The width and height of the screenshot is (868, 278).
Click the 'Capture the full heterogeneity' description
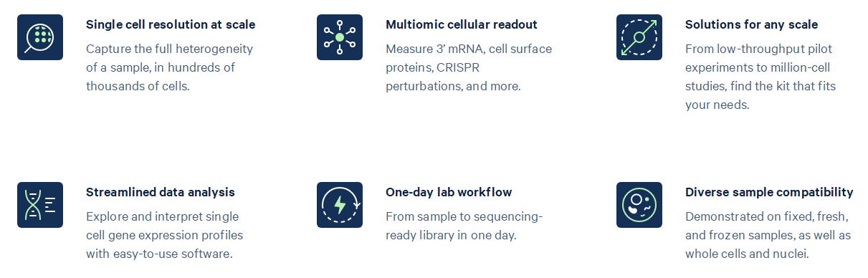[169, 67]
